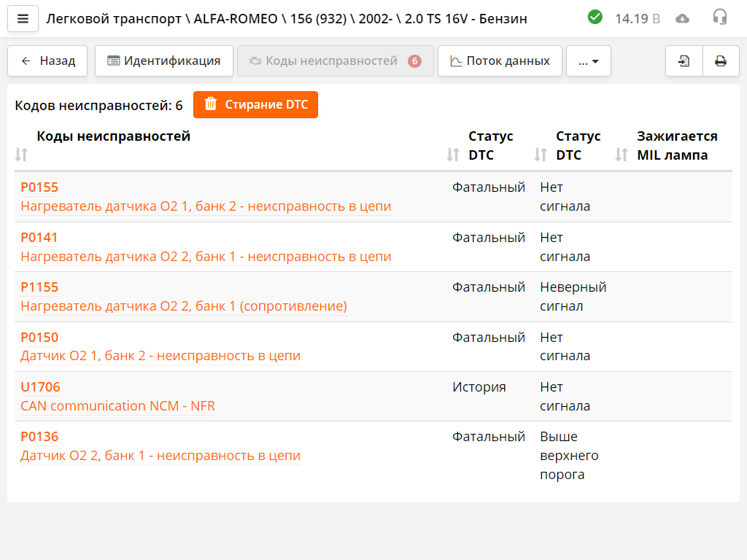Click P1155 heater resistance description link
The width and height of the screenshot is (747, 560).
tap(184, 306)
